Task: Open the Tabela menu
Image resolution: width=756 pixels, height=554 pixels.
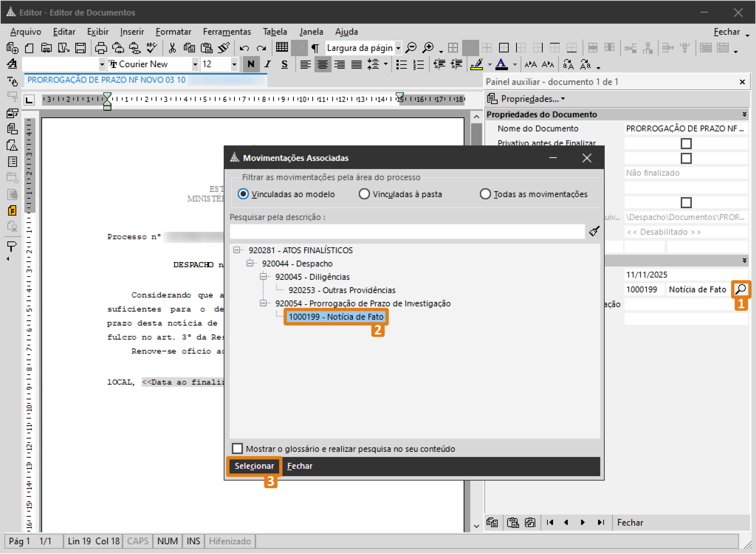Action: 275,32
